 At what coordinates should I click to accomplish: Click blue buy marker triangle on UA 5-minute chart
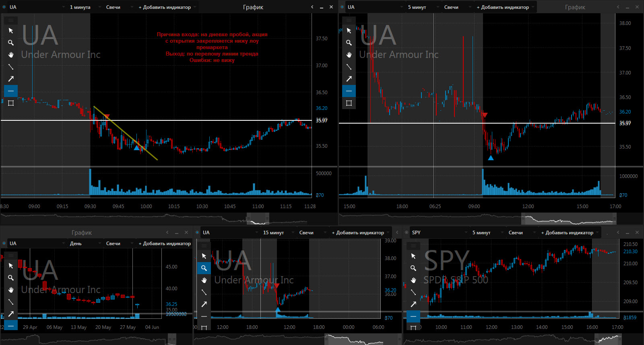pyautogui.click(x=491, y=158)
